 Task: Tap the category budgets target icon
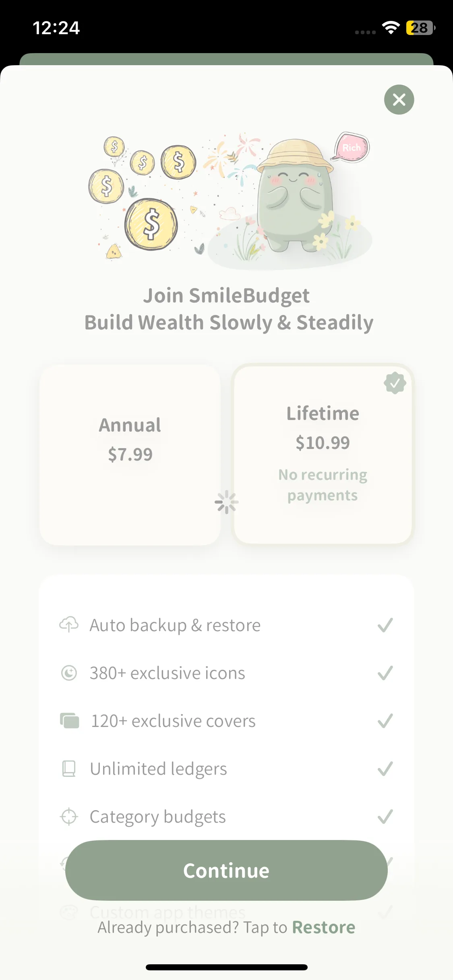69,816
